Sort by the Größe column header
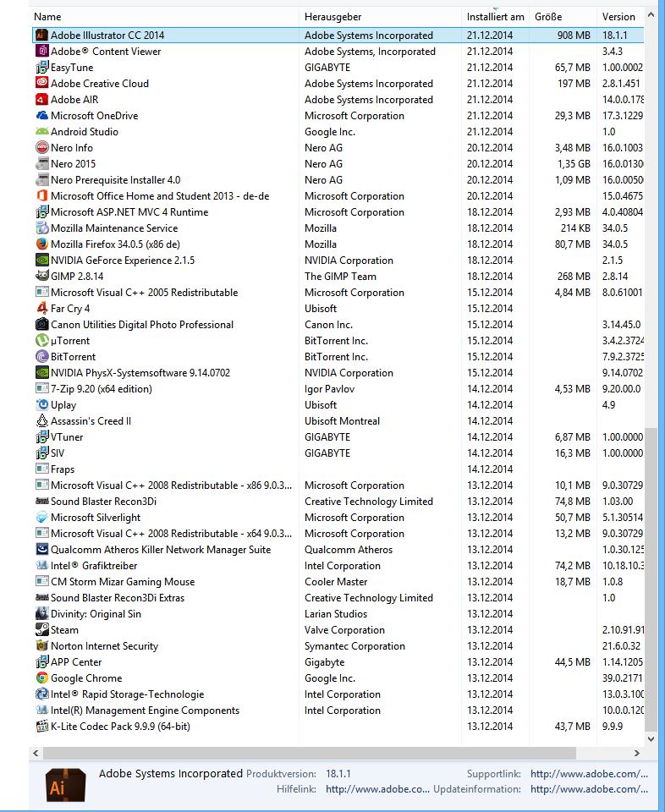This screenshot has width=665, height=812. 563,17
